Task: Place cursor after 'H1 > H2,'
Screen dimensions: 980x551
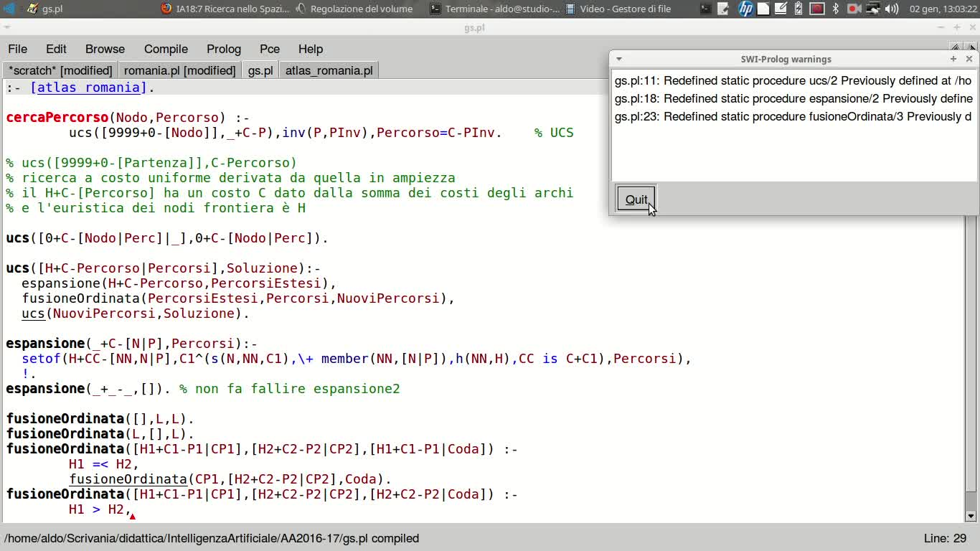Action: [133, 509]
